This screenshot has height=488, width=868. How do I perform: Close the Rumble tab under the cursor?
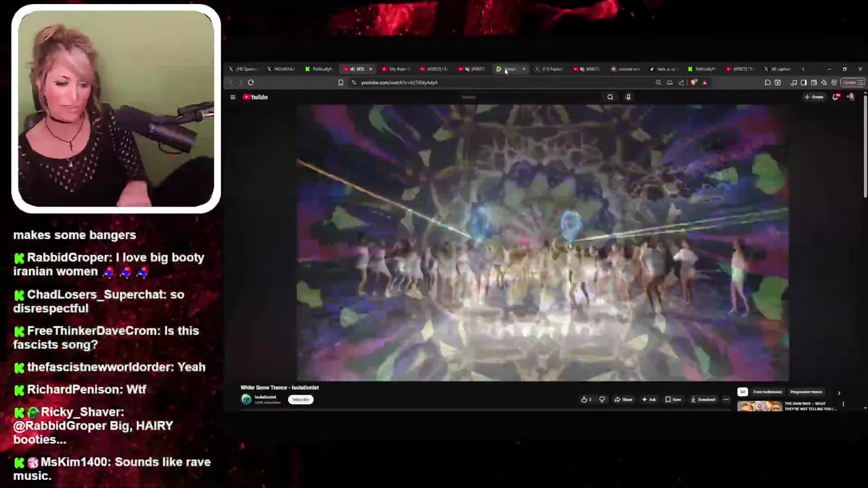click(524, 69)
